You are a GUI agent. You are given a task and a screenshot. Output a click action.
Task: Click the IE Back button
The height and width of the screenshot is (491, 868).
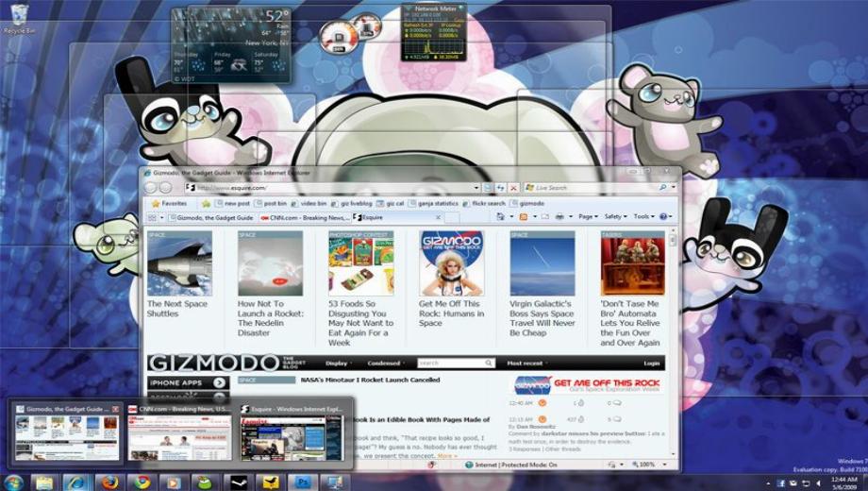pyautogui.click(x=151, y=187)
